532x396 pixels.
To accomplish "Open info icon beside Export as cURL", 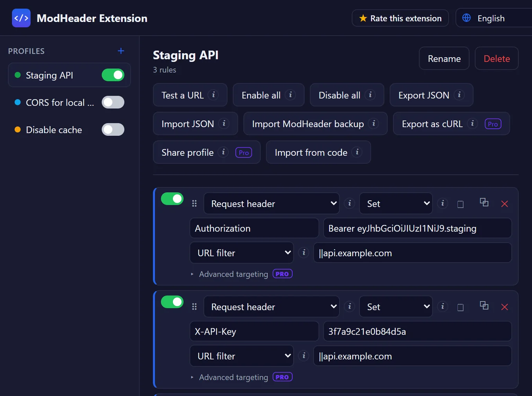I will click(x=472, y=123).
